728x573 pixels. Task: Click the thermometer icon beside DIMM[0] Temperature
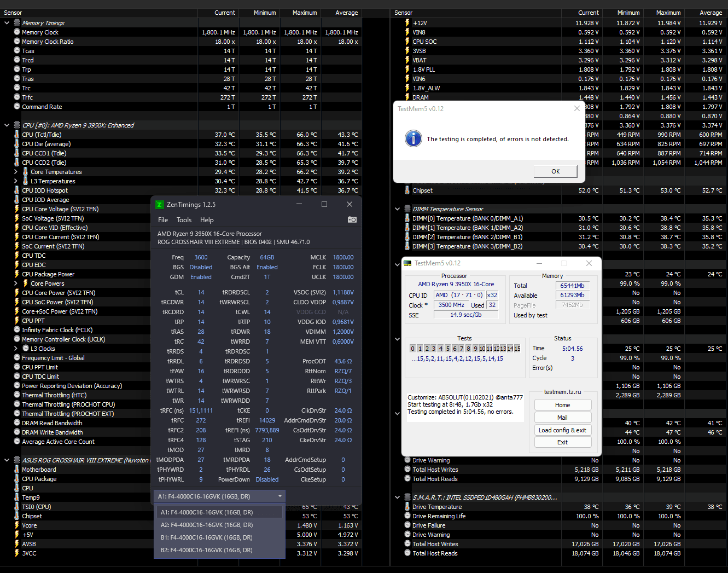[x=407, y=218]
